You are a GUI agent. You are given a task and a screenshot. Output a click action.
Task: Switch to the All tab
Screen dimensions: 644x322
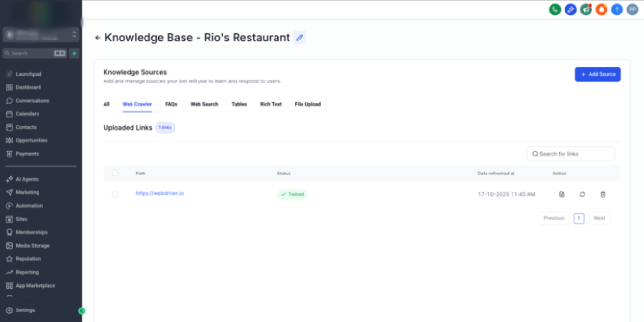106,104
